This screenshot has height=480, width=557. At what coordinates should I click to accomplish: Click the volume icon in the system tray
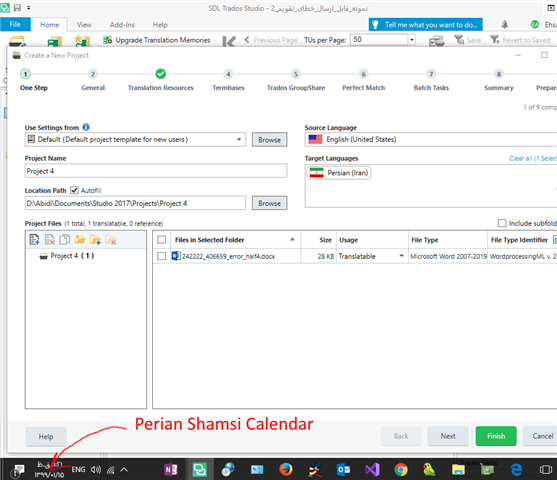point(95,470)
